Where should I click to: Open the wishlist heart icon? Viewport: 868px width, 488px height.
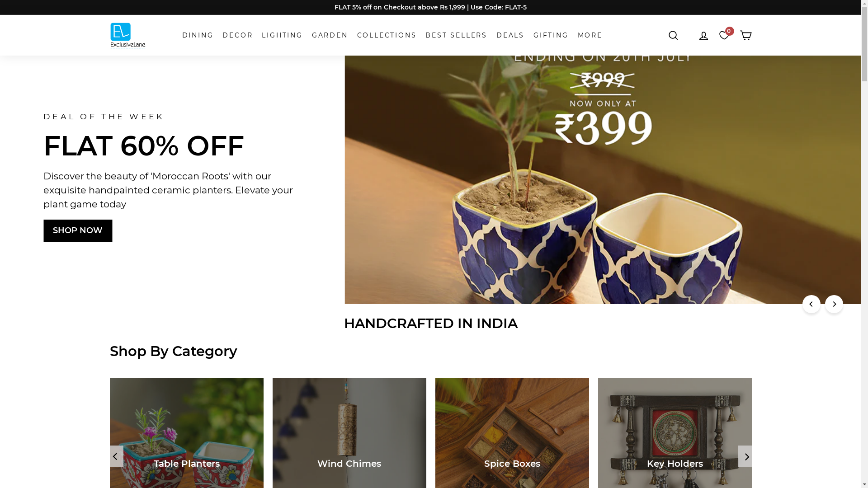point(724,35)
